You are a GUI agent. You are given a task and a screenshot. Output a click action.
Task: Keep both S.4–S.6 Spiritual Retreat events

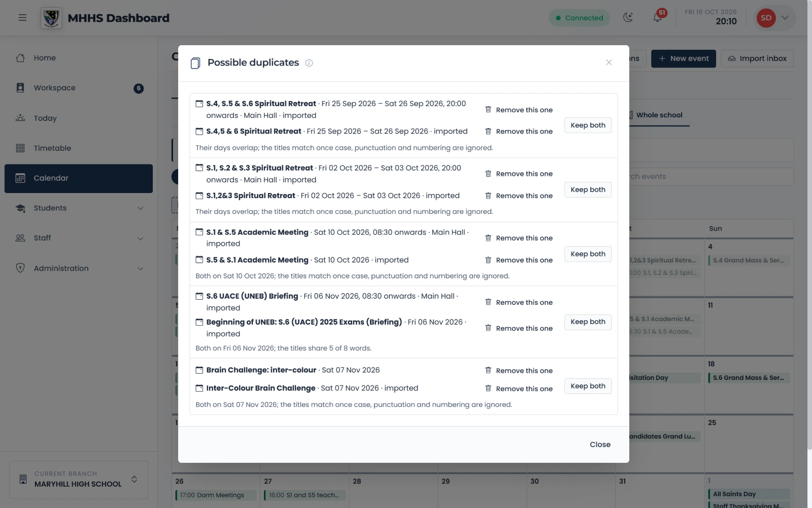588,125
